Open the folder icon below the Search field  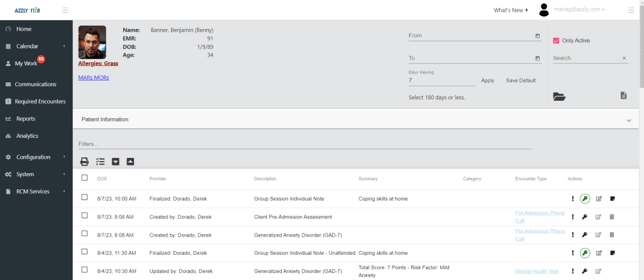(x=559, y=96)
